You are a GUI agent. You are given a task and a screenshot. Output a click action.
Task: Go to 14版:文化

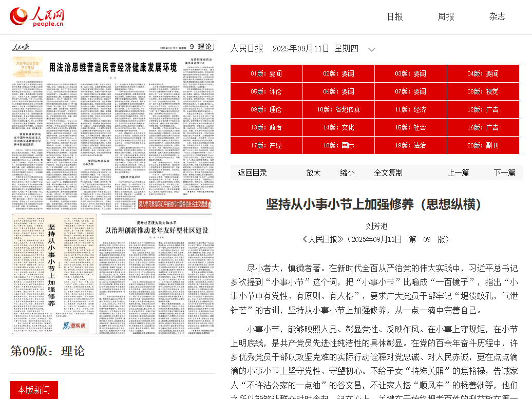[x=338, y=127]
